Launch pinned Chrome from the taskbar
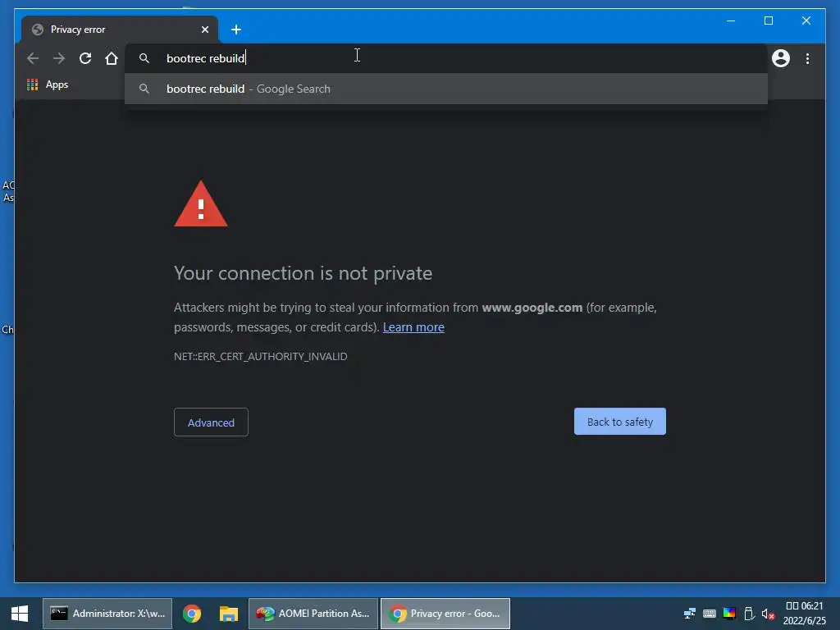Image resolution: width=840 pixels, height=630 pixels. (x=192, y=614)
